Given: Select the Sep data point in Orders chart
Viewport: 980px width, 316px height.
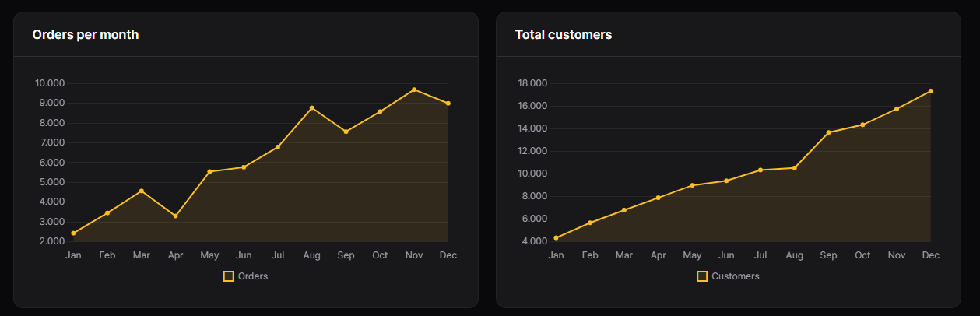Looking at the screenshot, I should point(346,132).
